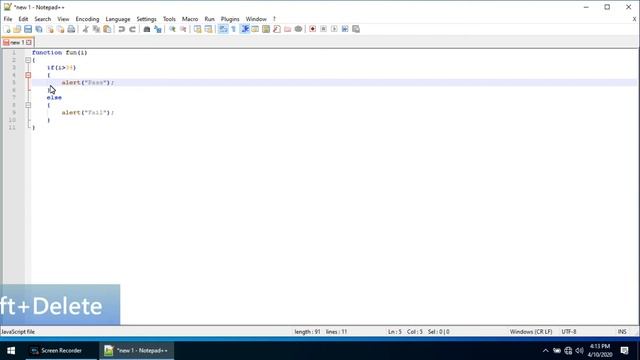Open the Settings menu

[x=146, y=19]
